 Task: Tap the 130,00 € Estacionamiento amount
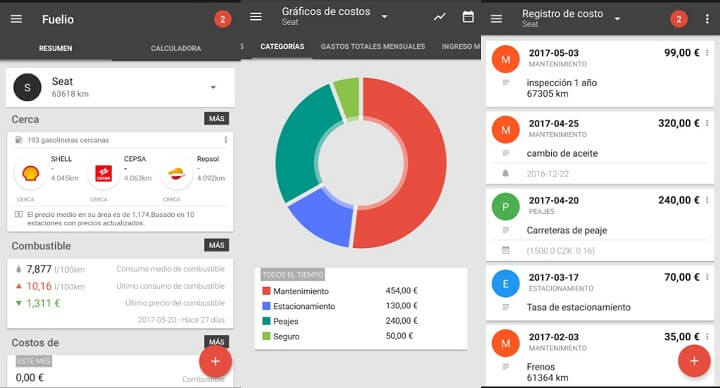point(401,306)
